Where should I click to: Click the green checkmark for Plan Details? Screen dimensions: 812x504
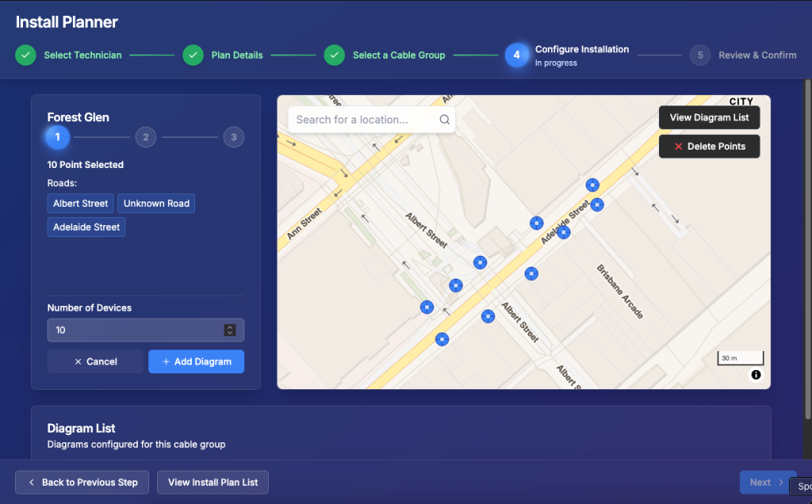click(193, 55)
